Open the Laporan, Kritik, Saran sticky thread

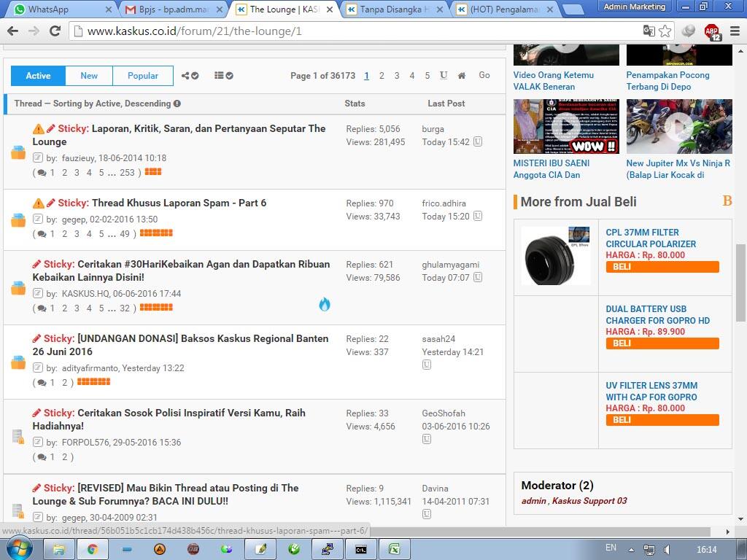pos(179,135)
